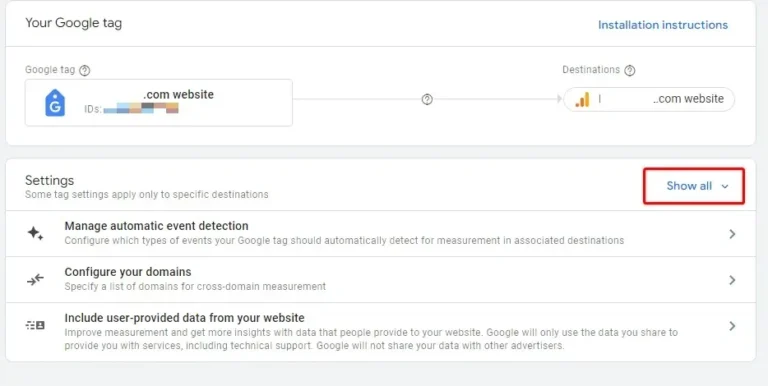768x386 pixels.
Task: Click the help icon on the connector line
Action: point(427,99)
